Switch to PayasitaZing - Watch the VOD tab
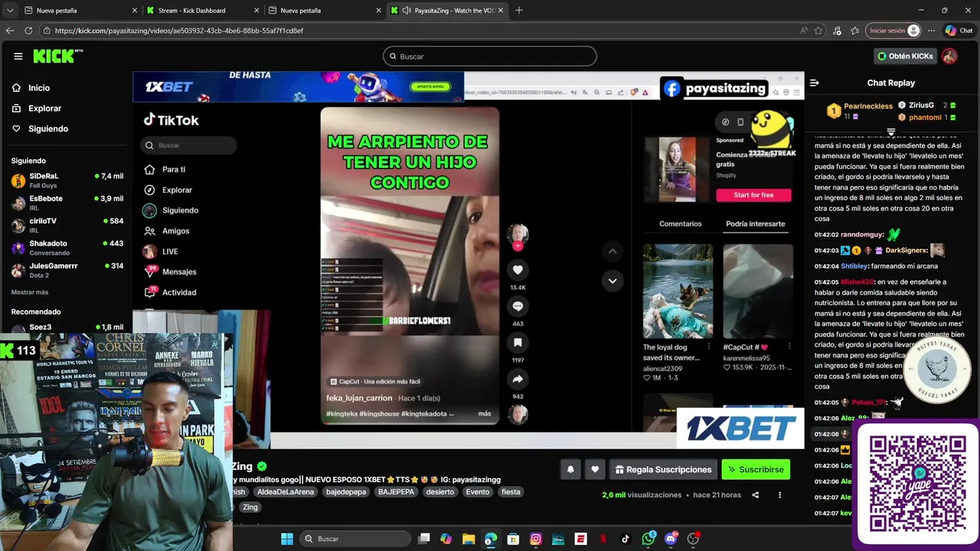The image size is (980, 551). click(448, 11)
